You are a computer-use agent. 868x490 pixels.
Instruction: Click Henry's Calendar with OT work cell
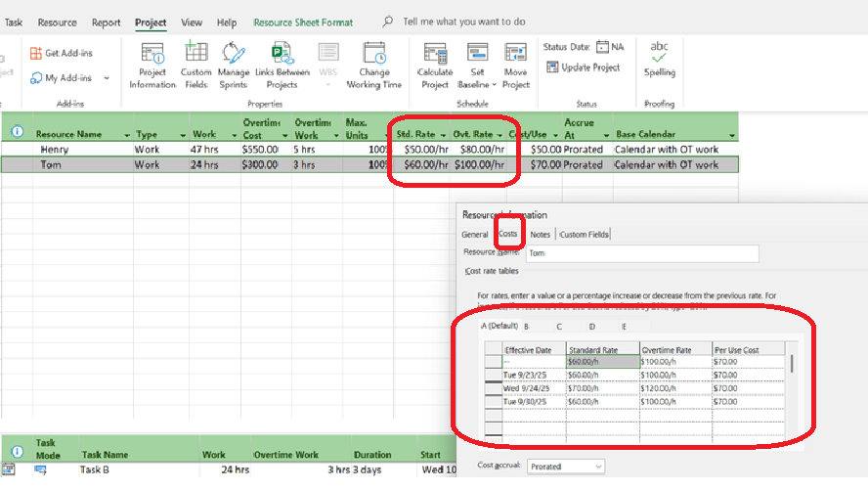pyautogui.click(x=675, y=150)
